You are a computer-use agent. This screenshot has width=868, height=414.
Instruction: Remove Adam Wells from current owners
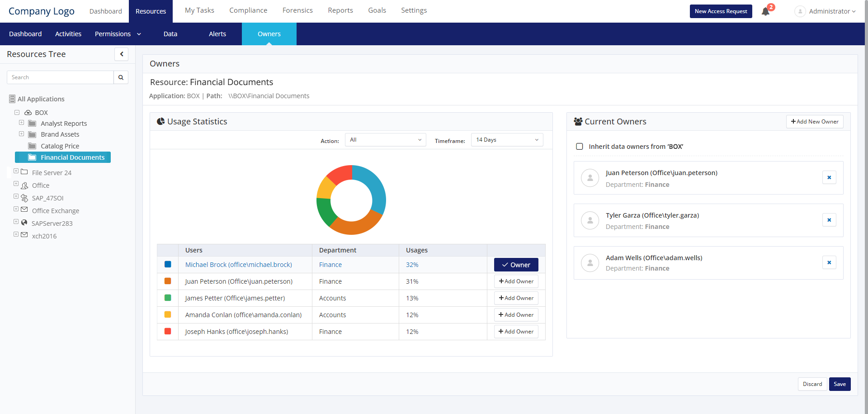[x=829, y=262]
